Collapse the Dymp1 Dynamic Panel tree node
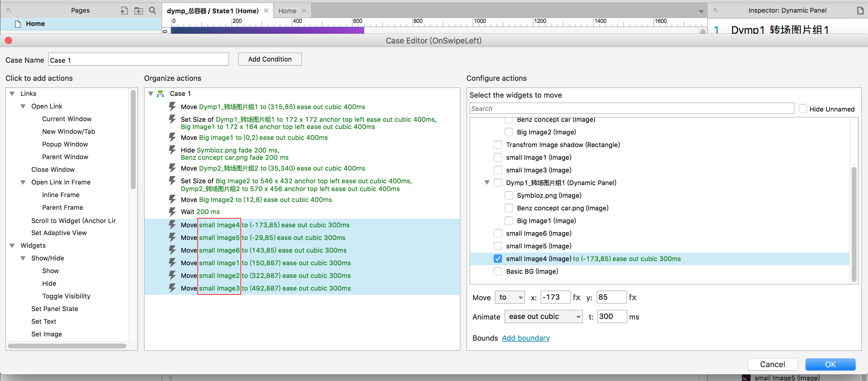The width and height of the screenshot is (868, 381). (x=487, y=183)
